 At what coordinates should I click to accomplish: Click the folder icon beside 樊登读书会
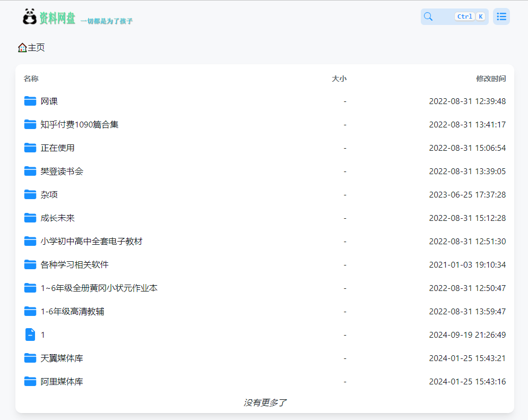[x=30, y=171]
